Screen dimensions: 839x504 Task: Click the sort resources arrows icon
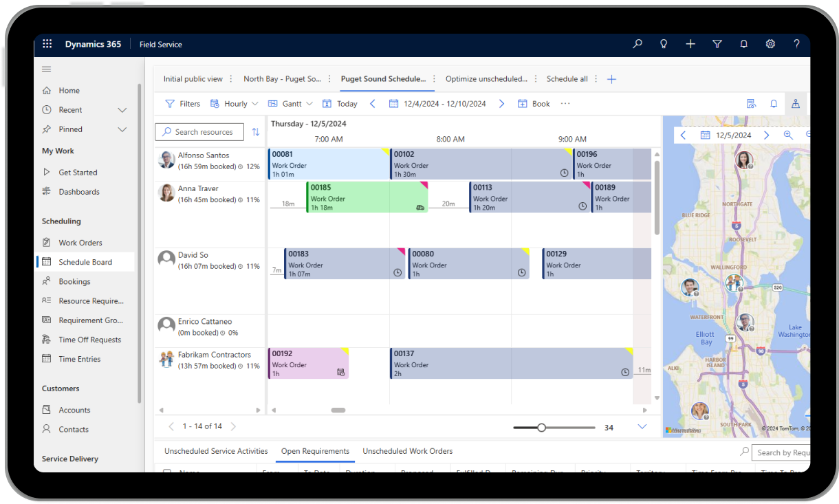256,132
